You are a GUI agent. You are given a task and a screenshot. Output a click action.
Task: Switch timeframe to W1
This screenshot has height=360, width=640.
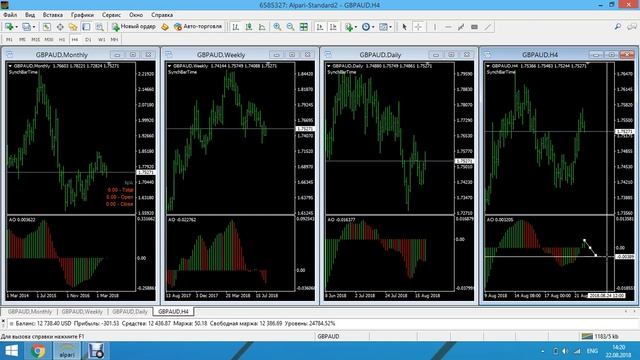(x=101, y=40)
